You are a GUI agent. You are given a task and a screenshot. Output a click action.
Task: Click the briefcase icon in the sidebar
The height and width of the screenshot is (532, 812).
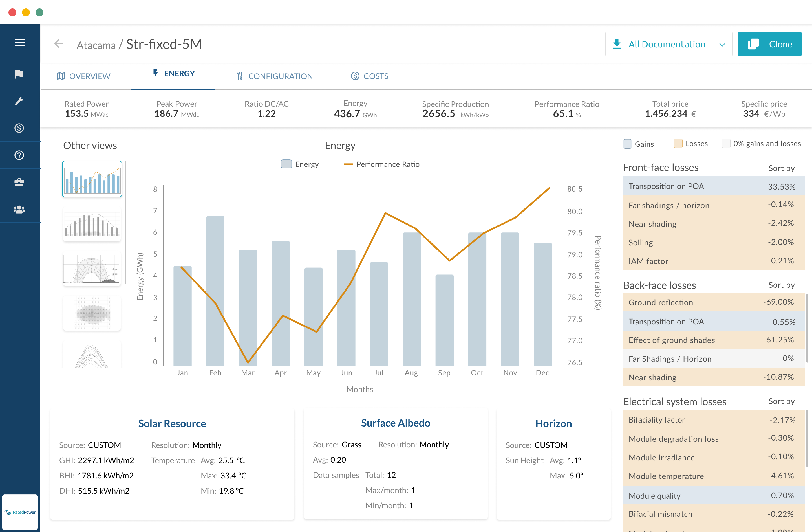click(x=19, y=182)
